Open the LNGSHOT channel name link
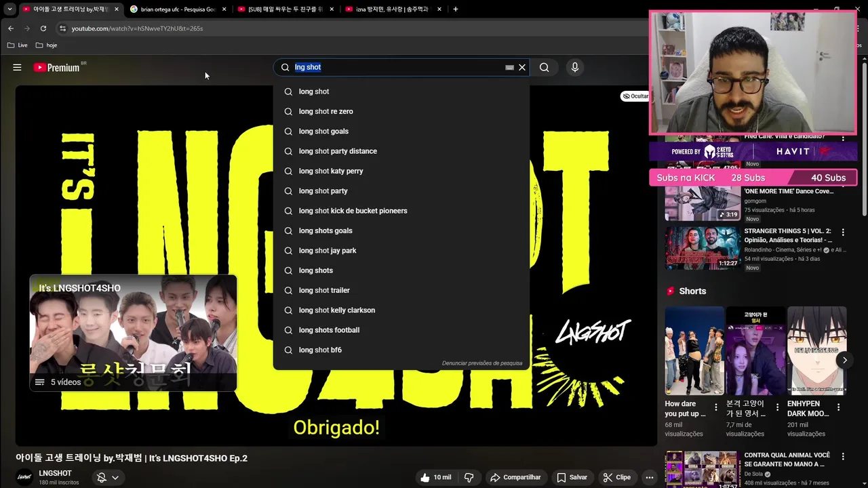This screenshot has height=488, width=868. (x=55, y=473)
